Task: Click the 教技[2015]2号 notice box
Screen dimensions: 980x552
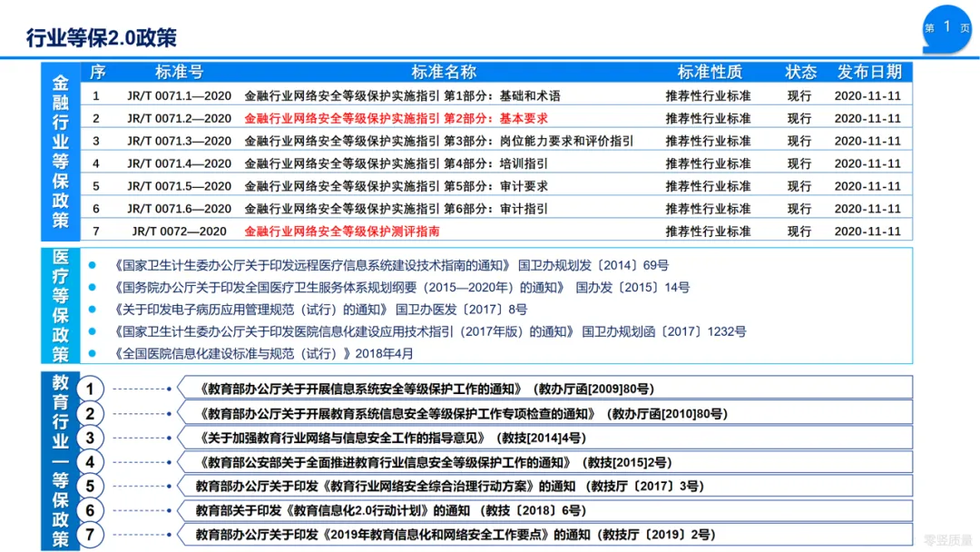Action: [x=545, y=462]
